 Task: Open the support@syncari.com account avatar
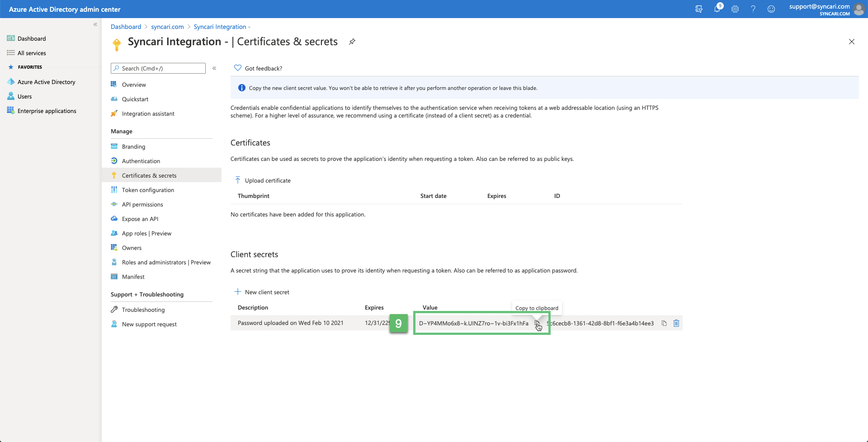click(859, 9)
